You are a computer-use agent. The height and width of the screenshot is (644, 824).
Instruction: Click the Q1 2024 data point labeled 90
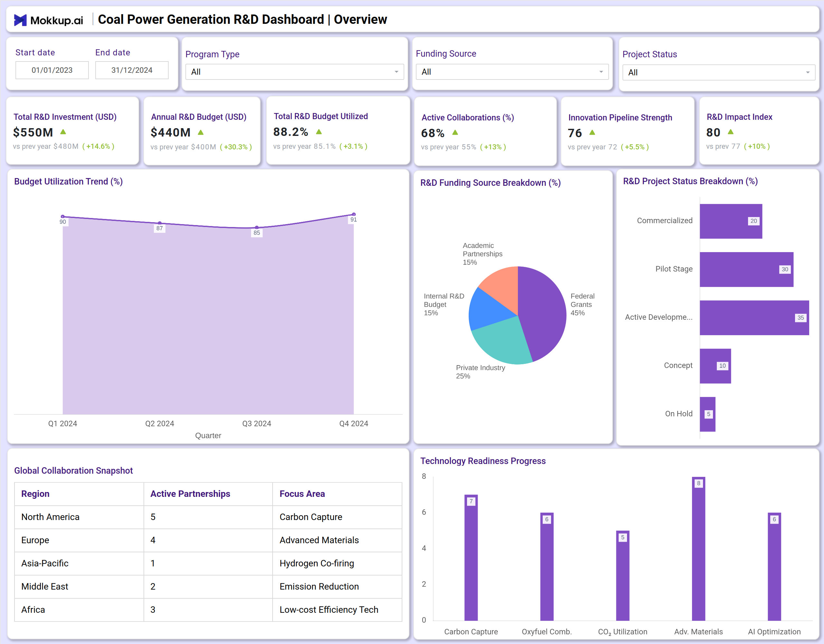click(x=63, y=217)
